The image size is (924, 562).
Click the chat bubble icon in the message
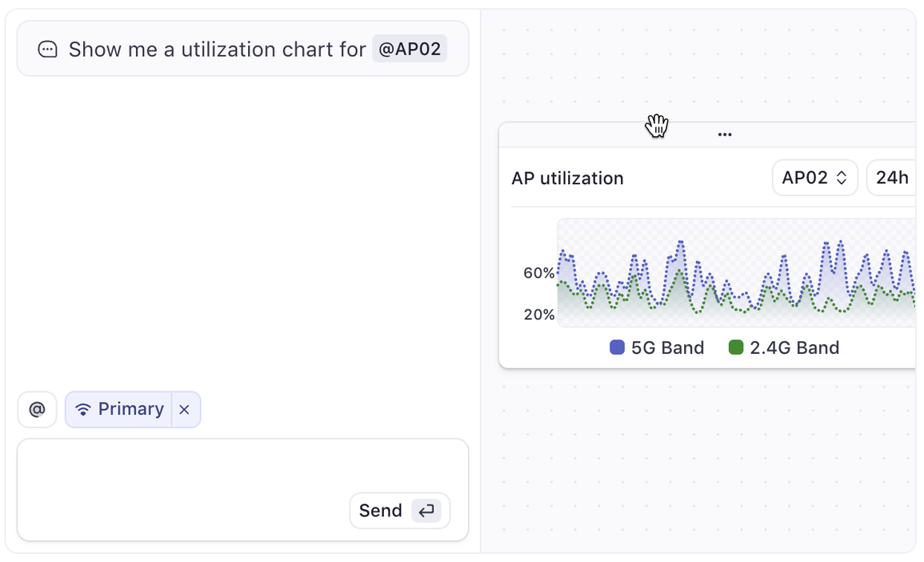coord(48,50)
